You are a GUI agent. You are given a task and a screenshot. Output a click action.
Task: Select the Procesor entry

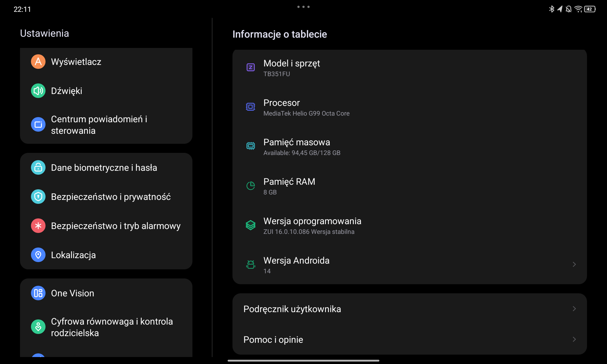point(410,107)
